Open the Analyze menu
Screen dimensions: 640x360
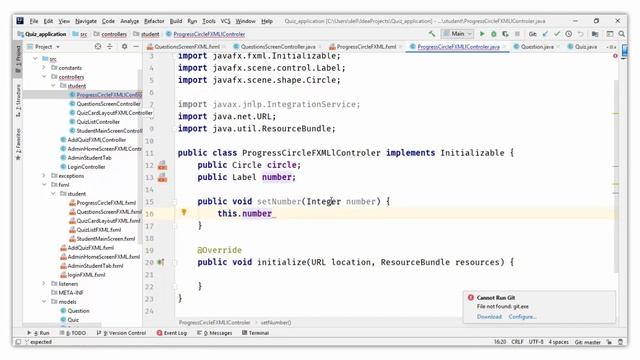tap(129, 21)
